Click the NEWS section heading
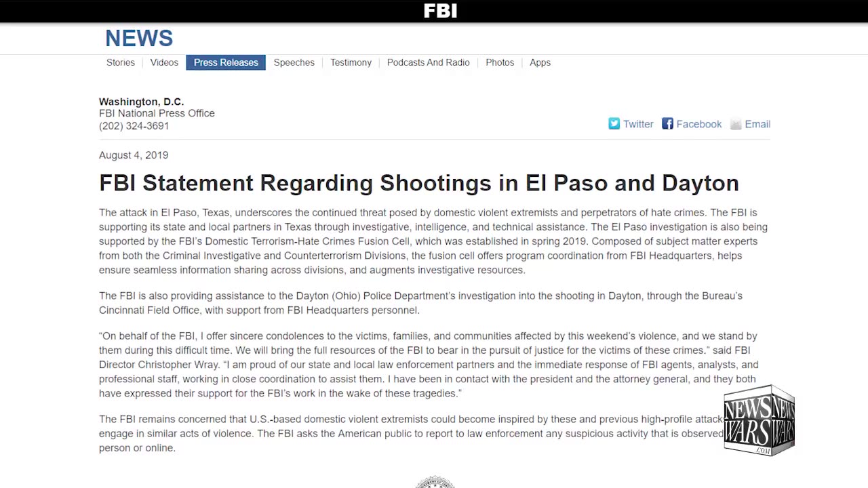This screenshot has height=488, width=868. pos(139,38)
